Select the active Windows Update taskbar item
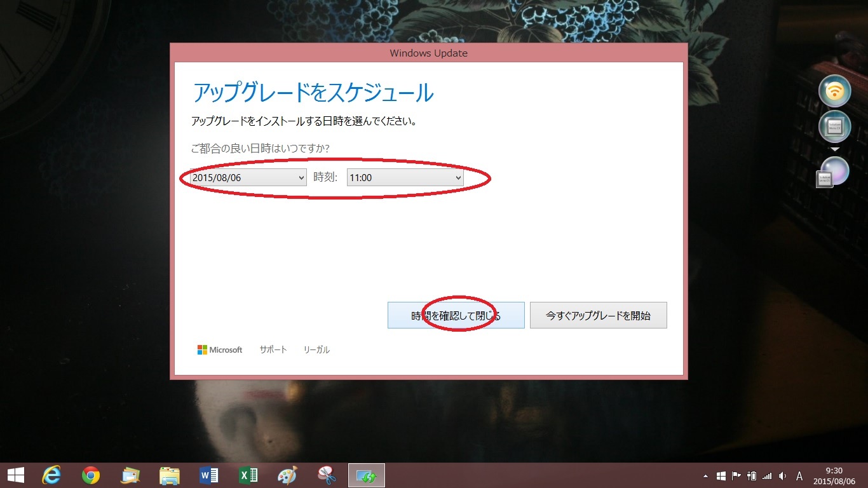 click(367, 475)
